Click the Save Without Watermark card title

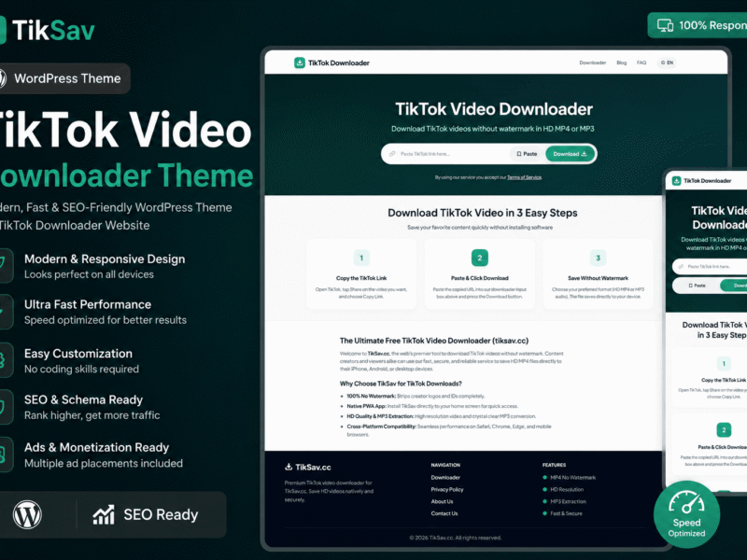(x=598, y=278)
